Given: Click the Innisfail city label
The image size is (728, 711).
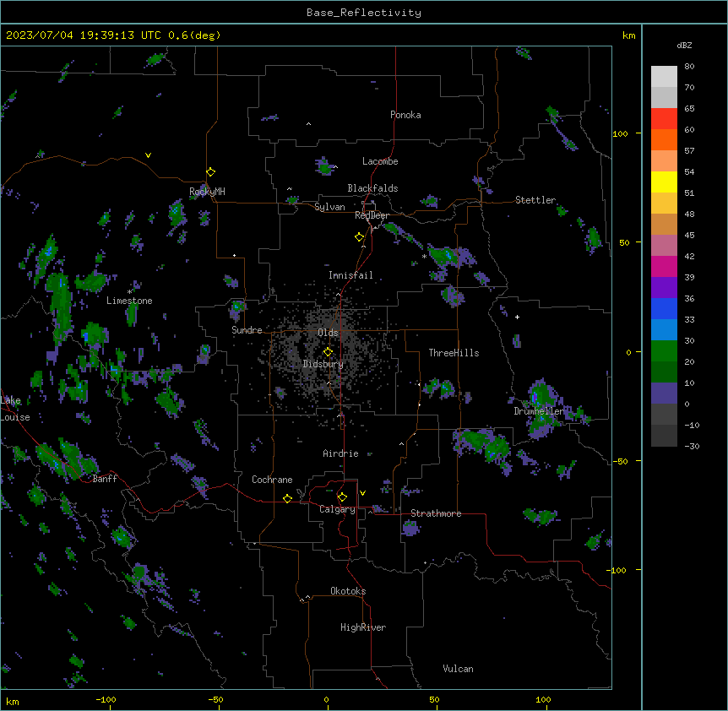Looking at the screenshot, I should coord(350,275).
